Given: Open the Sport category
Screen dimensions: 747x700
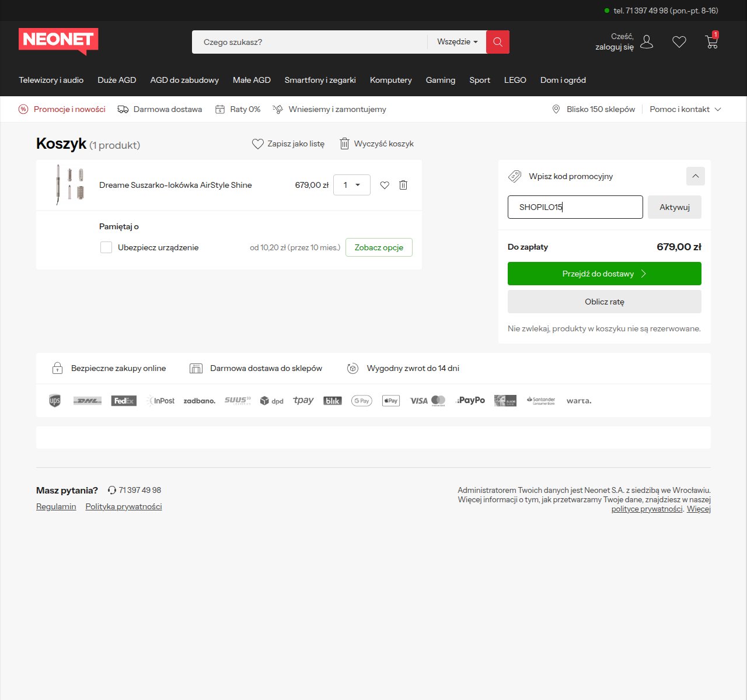Looking at the screenshot, I should (x=480, y=80).
